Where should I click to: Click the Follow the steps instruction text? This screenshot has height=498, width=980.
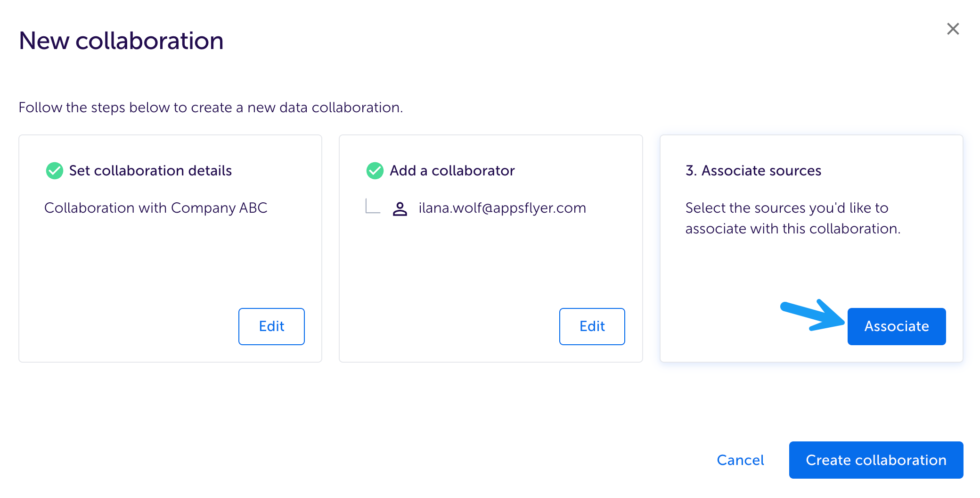211,108
